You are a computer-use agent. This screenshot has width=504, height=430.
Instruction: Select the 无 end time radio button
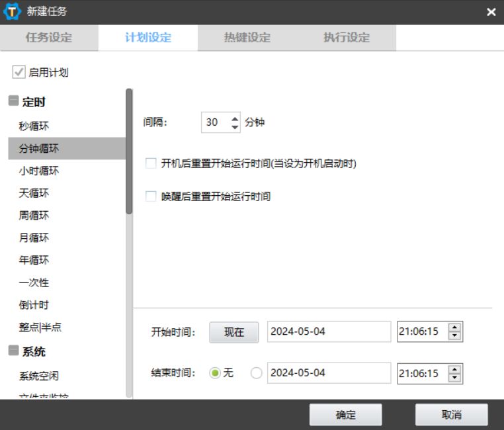pos(215,373)
